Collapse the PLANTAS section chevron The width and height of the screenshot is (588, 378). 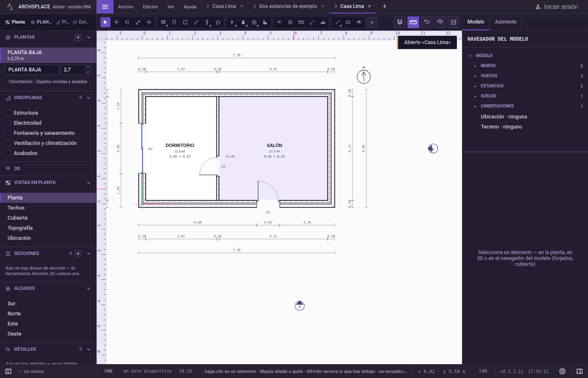point(89,37)
